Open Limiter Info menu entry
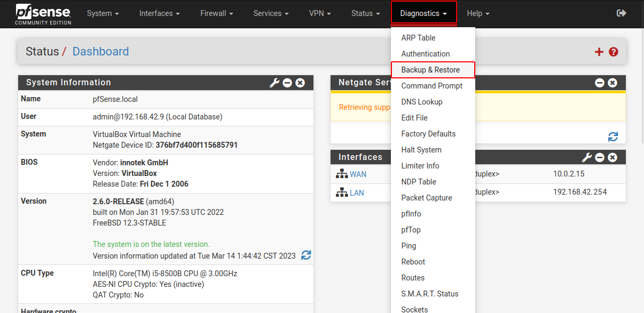This screenshot has height=313, width=644. [x=433, y=166]
